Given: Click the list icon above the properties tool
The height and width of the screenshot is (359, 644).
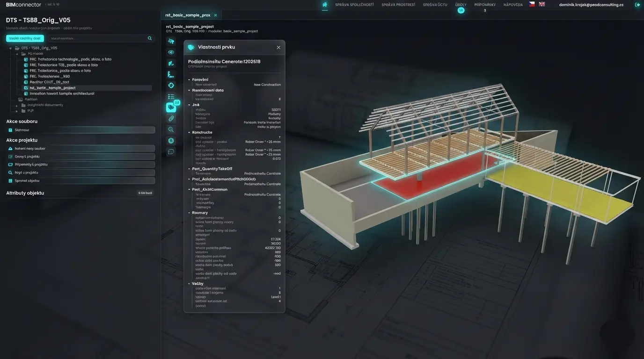Looking at the screenshot, I should (171, 96).
